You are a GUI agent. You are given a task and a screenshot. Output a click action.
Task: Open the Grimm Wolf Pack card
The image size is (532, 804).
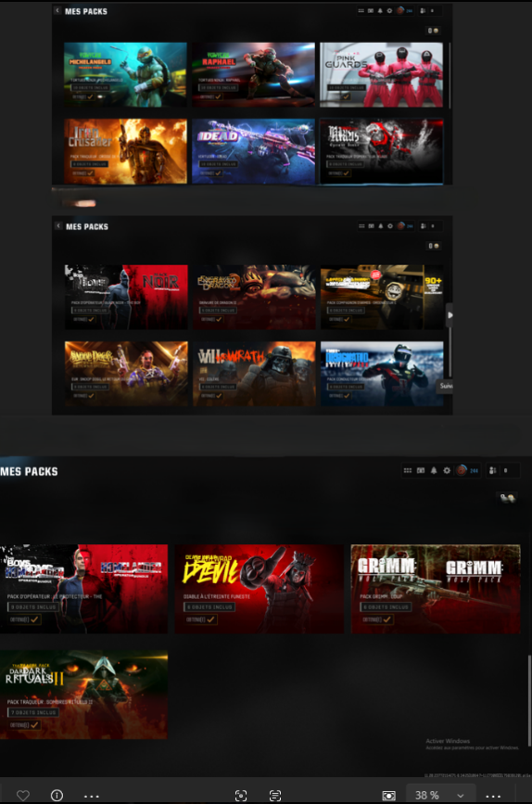[436, 589]
